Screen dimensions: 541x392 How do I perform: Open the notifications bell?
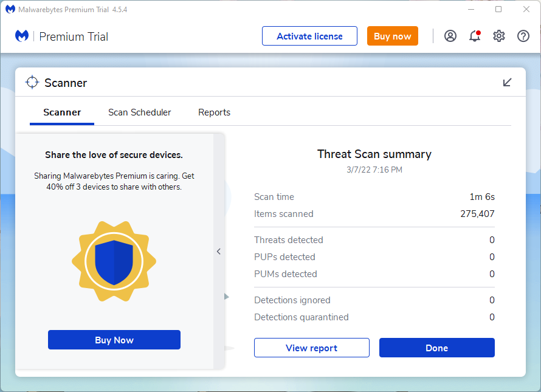[x=475, y=36]
